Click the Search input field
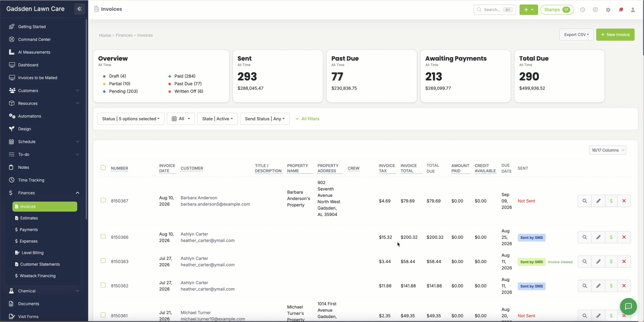This screenshot has height=322, width=644. click(495, 10)
